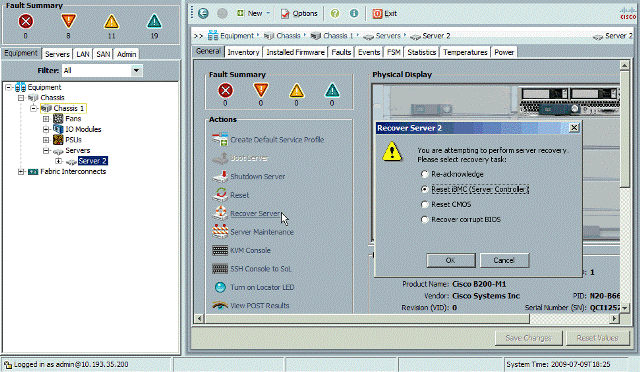Click the Turn on Locator LED icon
This screenshot has height=372, width=640.
pyautogui.click(x=220, y=287)
